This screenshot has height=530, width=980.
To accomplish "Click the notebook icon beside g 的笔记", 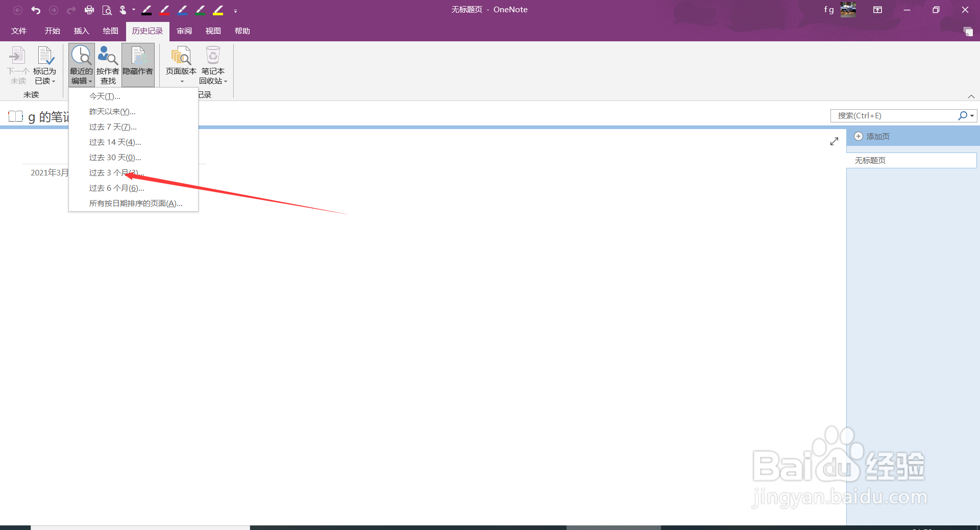I will (16, 117).
